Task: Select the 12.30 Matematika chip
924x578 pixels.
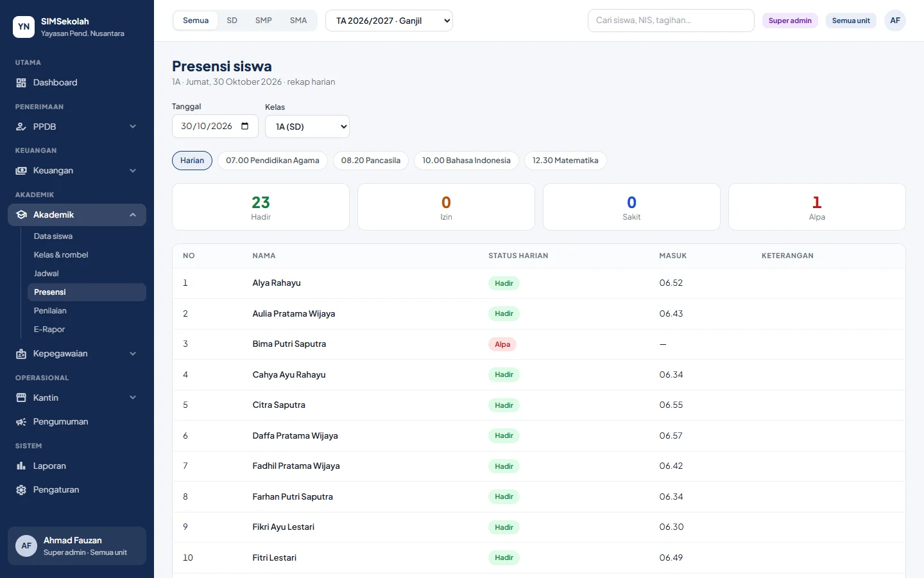Action: (565, 161)
